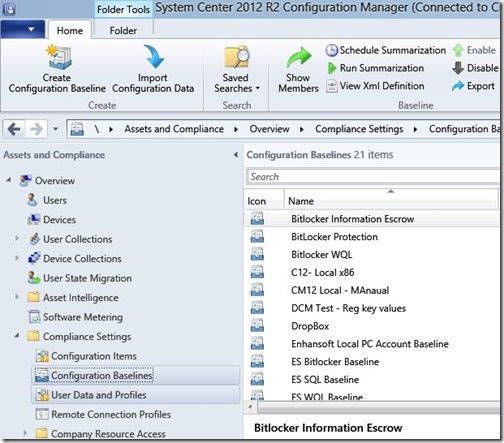504x443 pixels.
Task: Click the Configuration Items icon
Action: pos(42,356)
